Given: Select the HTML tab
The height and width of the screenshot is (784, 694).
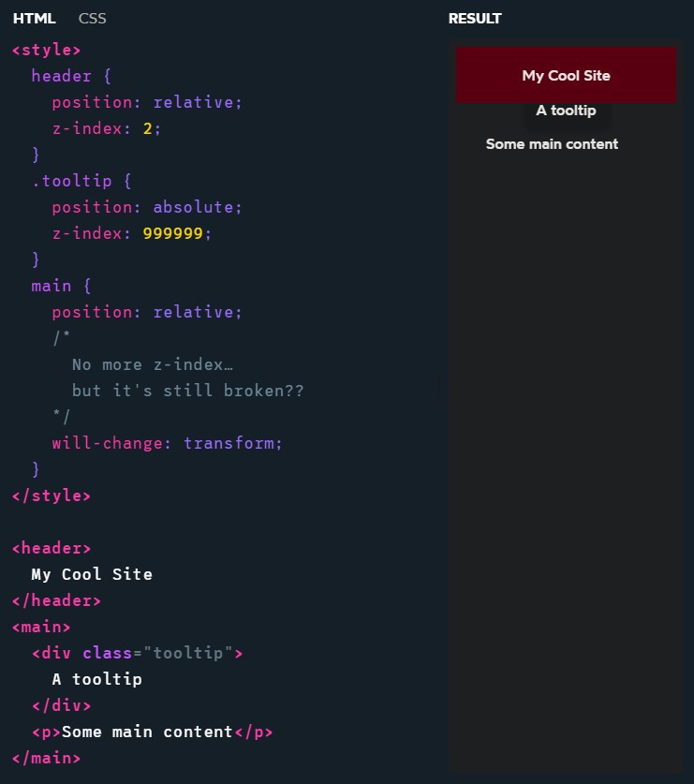Looking at the screenshot, I should click(34, 19).
